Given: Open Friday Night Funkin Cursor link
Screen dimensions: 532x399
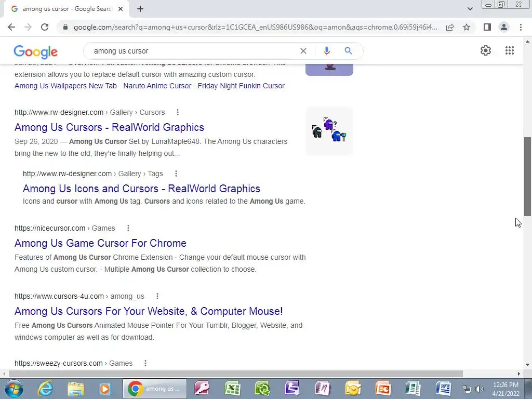Looking at the screenshot, I should tap(241, 86).
